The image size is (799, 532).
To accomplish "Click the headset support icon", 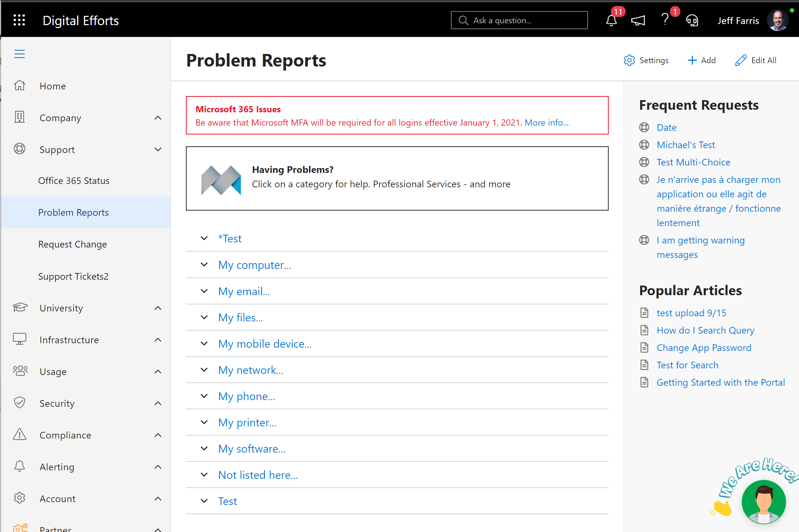I will [692, 20].
